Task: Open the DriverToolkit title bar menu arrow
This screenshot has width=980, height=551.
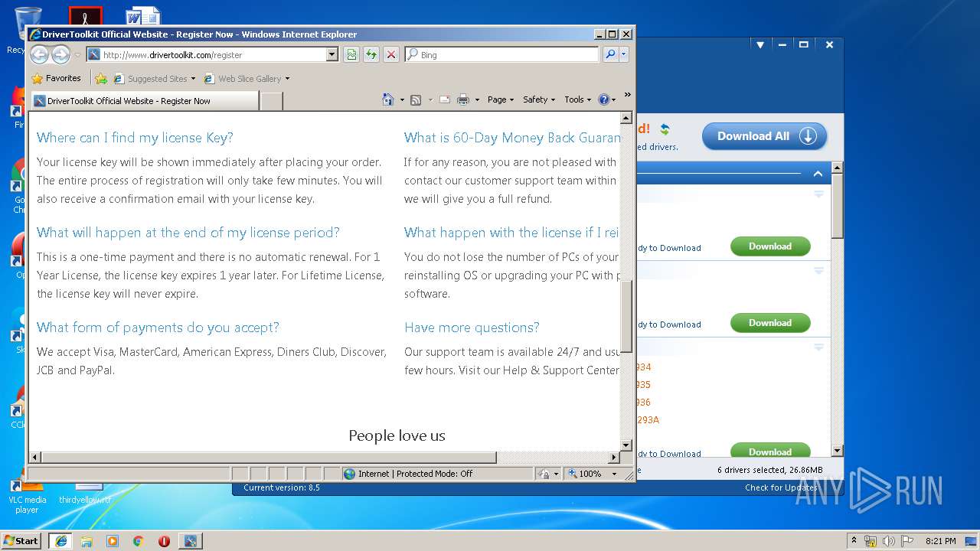Action: click(760, 45)
